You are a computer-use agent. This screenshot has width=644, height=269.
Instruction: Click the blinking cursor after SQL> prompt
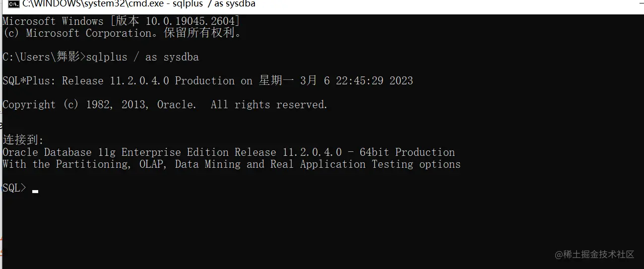pyautogui.click(x=35, y=191)
